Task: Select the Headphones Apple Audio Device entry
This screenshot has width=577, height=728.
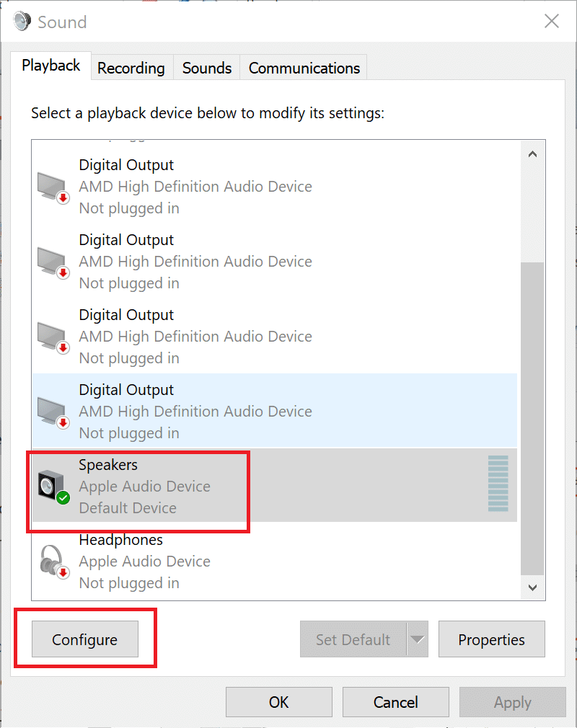Action: 144,561
